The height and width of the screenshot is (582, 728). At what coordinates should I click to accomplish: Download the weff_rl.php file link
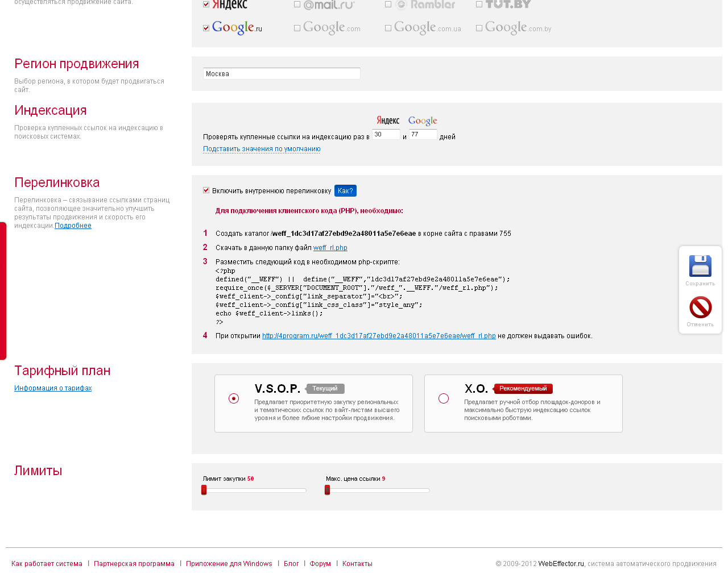[x=330, y=248]
